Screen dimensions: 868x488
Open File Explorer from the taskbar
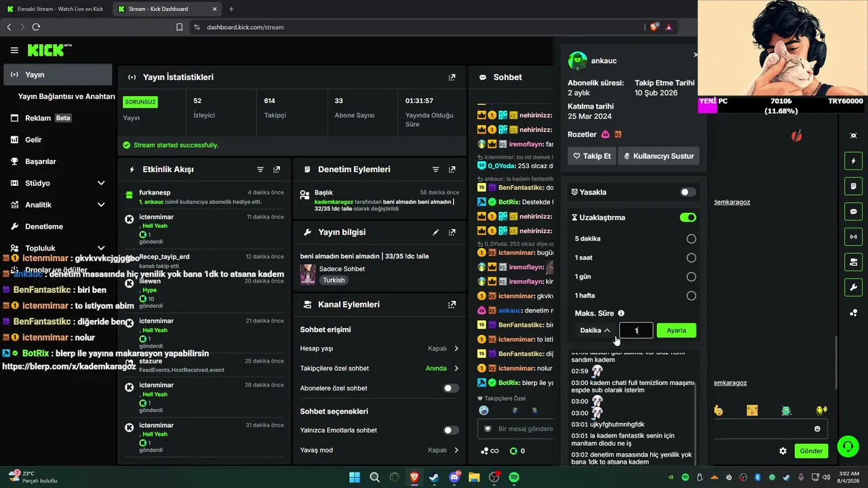coord(474,477)
